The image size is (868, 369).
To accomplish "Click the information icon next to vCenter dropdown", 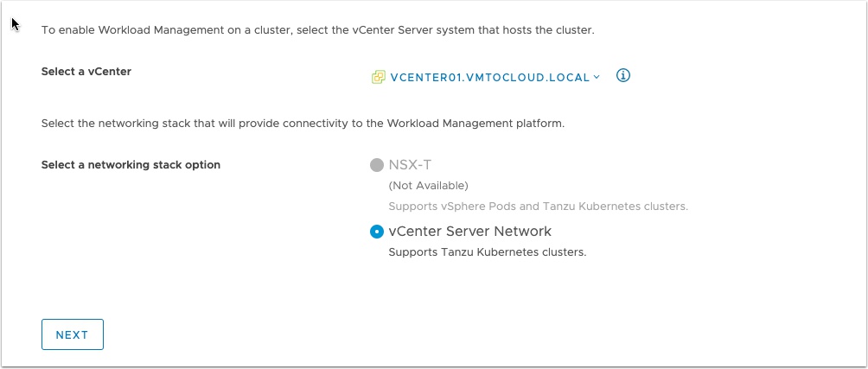I will click(x=623, y=76).
